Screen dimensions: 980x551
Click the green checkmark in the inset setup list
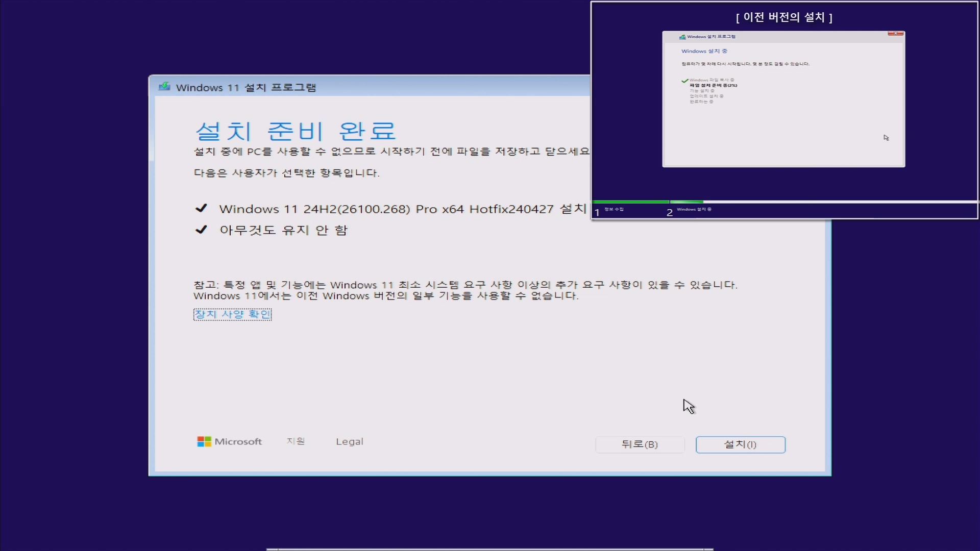click(684, 81)
